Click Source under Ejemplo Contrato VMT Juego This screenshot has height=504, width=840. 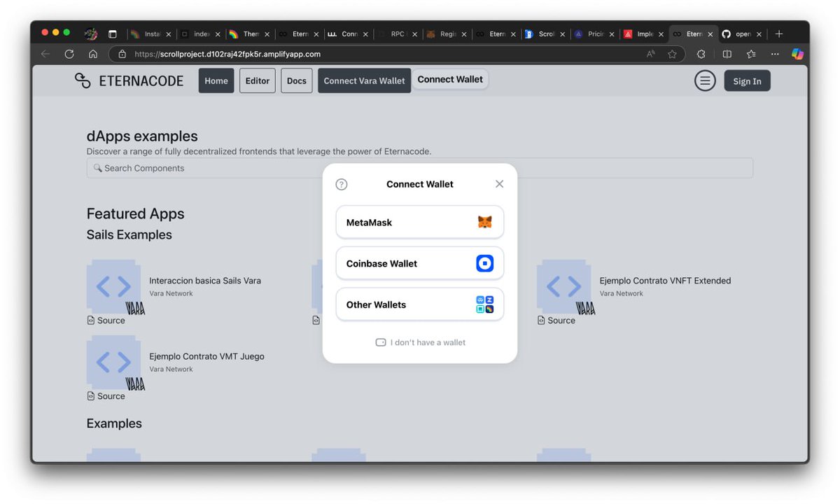106,396
